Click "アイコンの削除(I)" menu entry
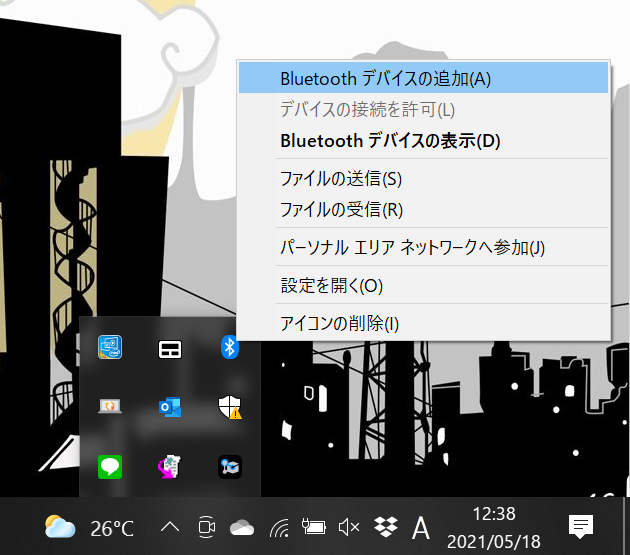 (x=423, y=324)
